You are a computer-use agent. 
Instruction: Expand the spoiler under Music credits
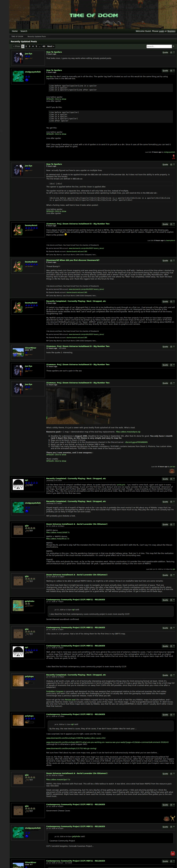point(56,461)
